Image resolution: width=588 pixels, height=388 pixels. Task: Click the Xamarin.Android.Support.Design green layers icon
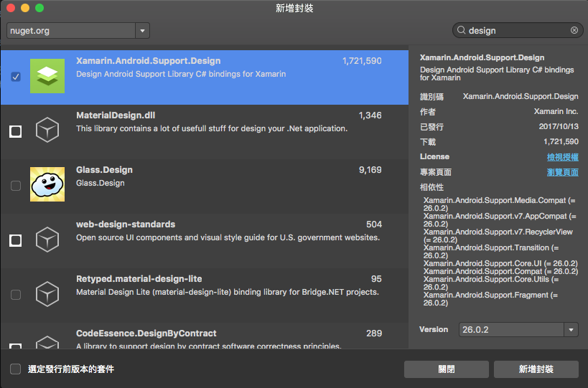(47, 76)
